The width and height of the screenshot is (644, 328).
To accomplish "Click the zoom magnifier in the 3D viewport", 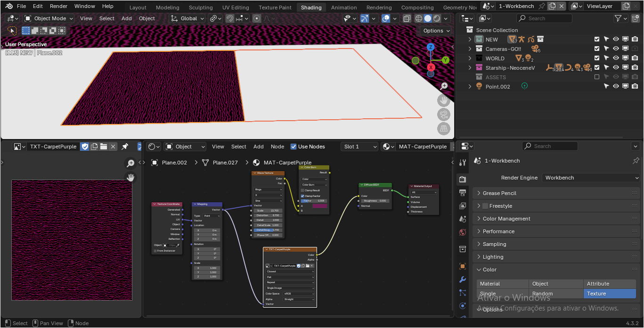I will coord(443,86).
